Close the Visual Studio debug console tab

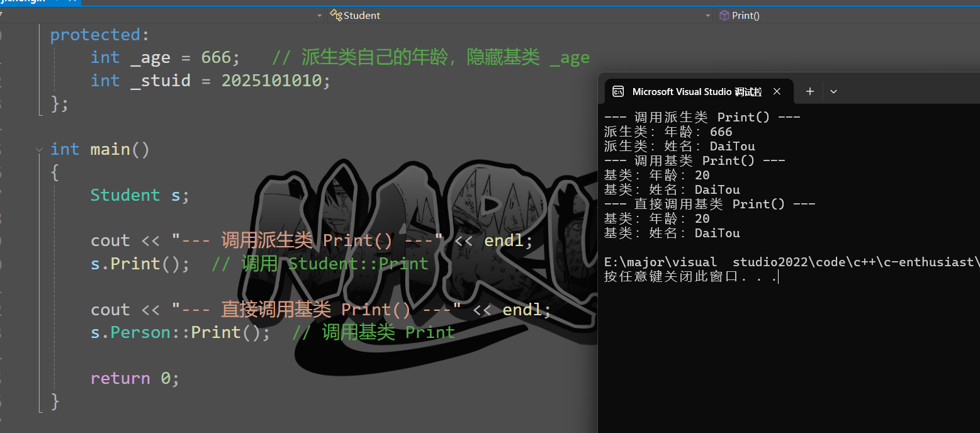(x=777, y=91)
